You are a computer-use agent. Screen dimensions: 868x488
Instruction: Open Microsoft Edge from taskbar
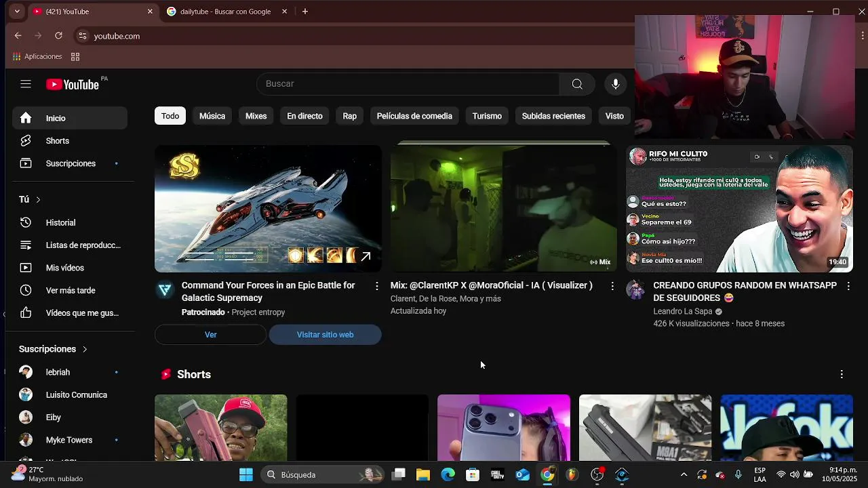[448, 474]
